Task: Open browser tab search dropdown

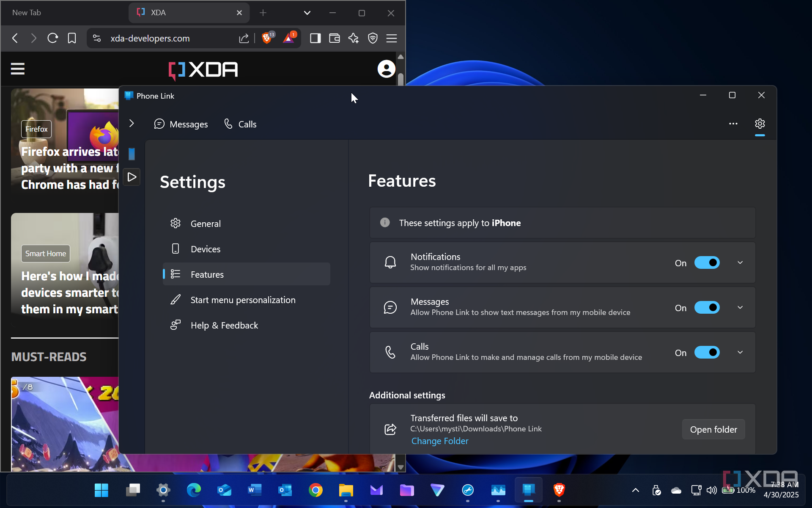Action: pos(307,13)
